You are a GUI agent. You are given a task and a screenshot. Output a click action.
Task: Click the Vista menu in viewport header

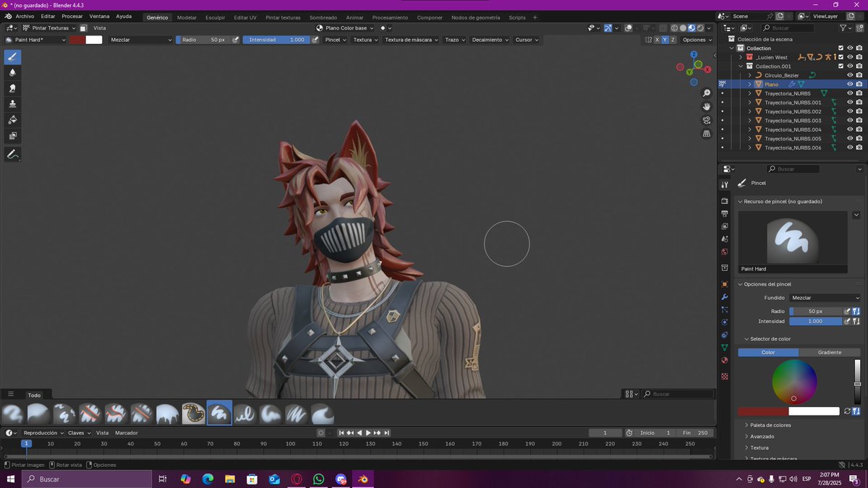(99, 27)
